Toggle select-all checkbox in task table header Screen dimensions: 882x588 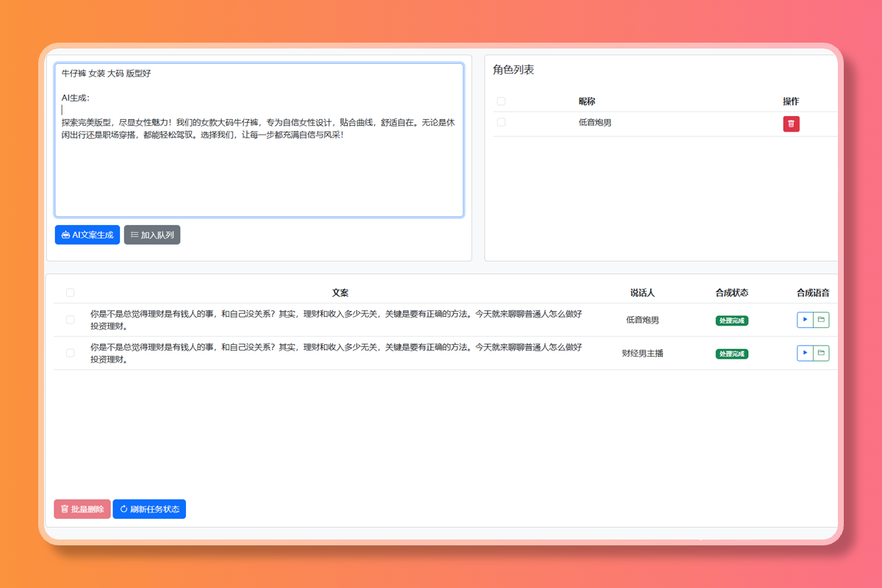[71, 293]
